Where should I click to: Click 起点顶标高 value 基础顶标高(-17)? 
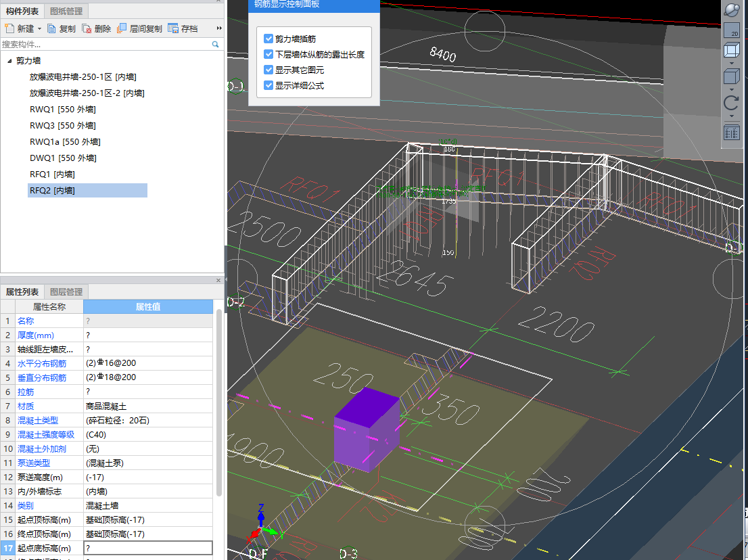pos(148,520)
